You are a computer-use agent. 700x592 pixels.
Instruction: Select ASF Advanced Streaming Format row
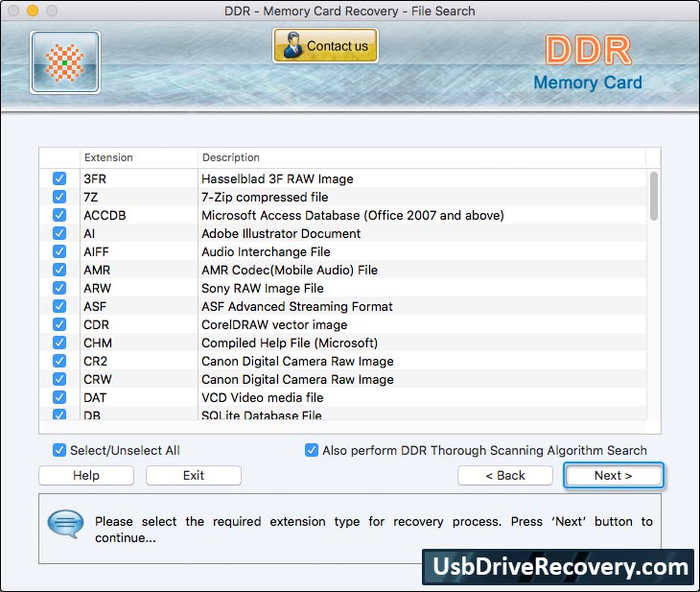(343, 306)
